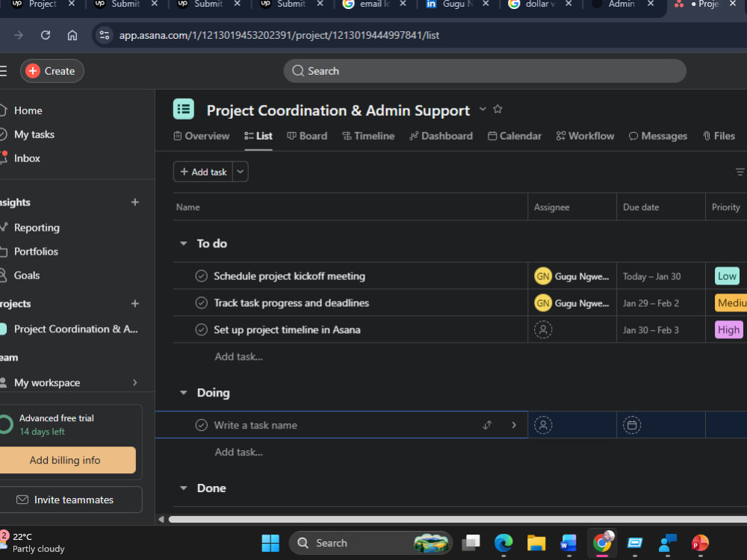Open Portfolios in sidebar

36,252
